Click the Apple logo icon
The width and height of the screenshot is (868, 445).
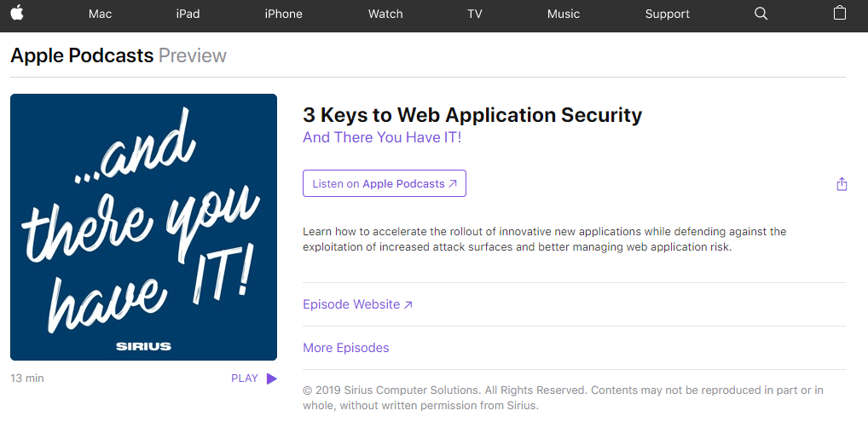coord(17,13)
